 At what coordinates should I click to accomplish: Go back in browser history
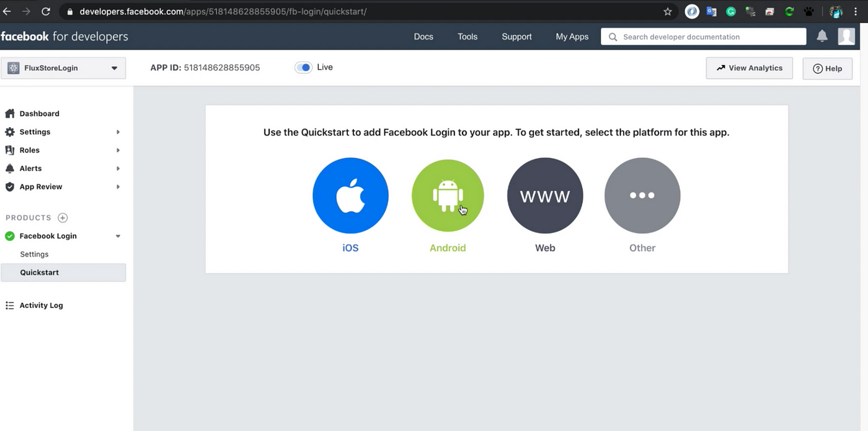click(7, 11)
